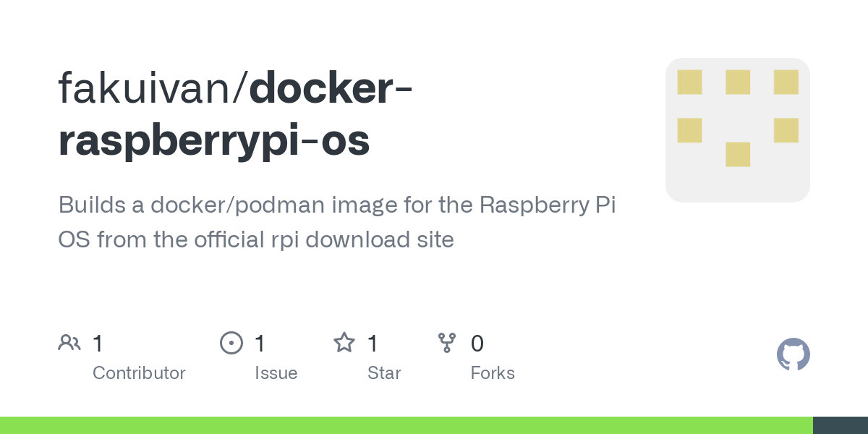
Task: Click the GitHub octocat logo
Action: [x=793, y=354]
